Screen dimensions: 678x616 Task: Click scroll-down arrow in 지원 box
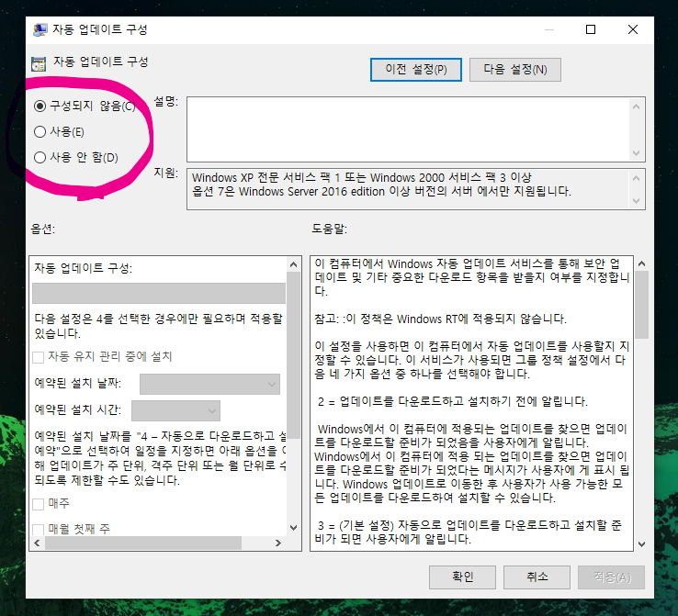tap(636, 200)
